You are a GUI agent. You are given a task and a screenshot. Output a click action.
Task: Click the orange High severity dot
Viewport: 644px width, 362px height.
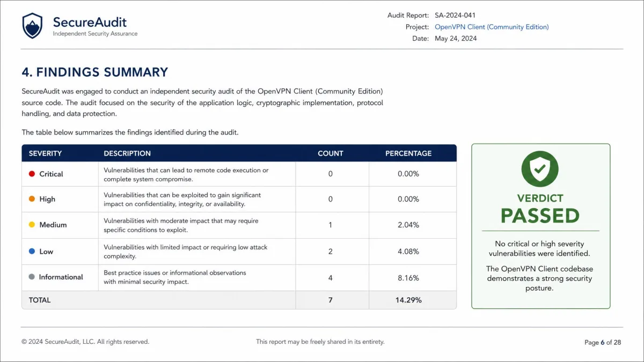click(32, 199)
